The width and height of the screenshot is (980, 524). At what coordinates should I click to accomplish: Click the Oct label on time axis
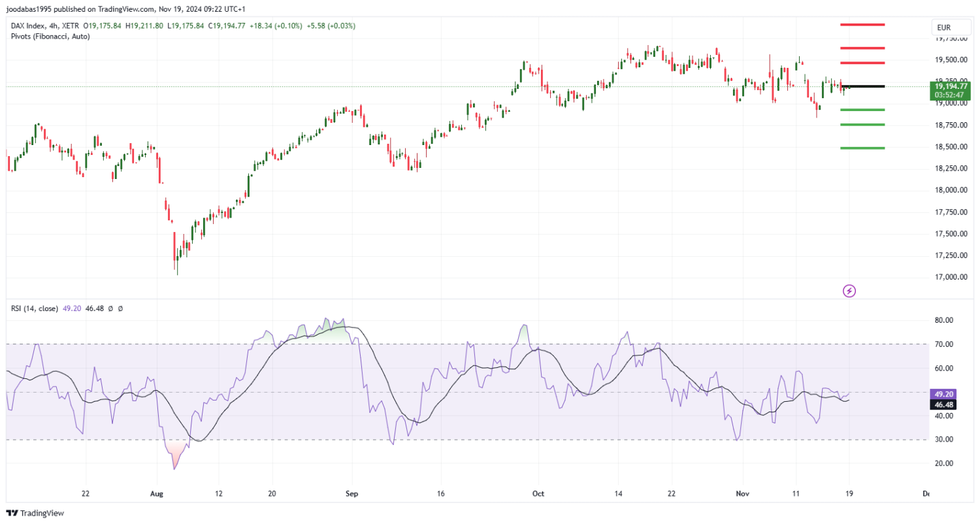pyautogui.click(x=538, y=493)
